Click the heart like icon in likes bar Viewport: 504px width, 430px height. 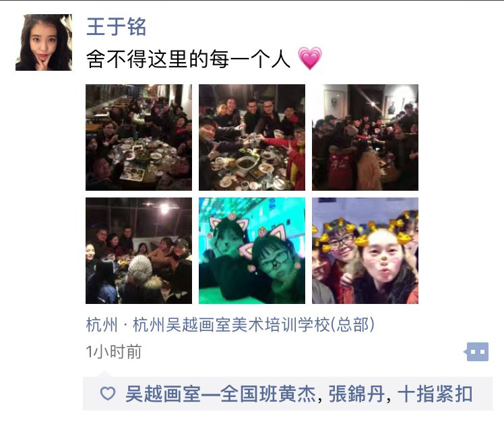pos(108,394)
